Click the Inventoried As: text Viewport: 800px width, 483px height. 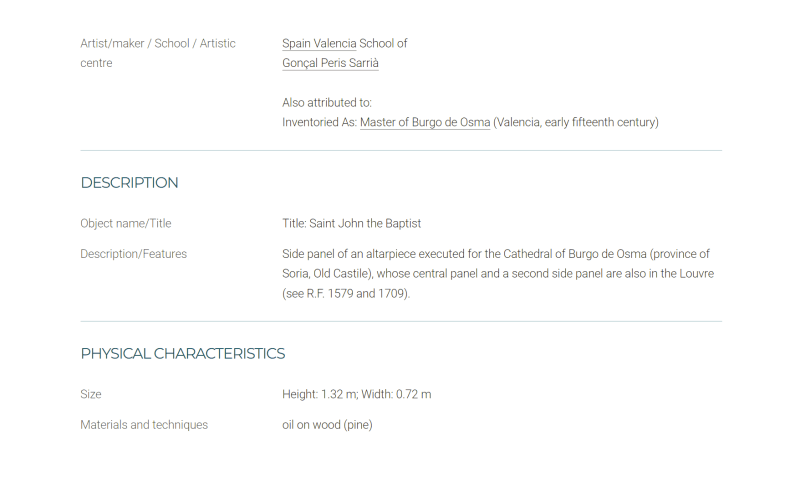(x=319, y=122)
